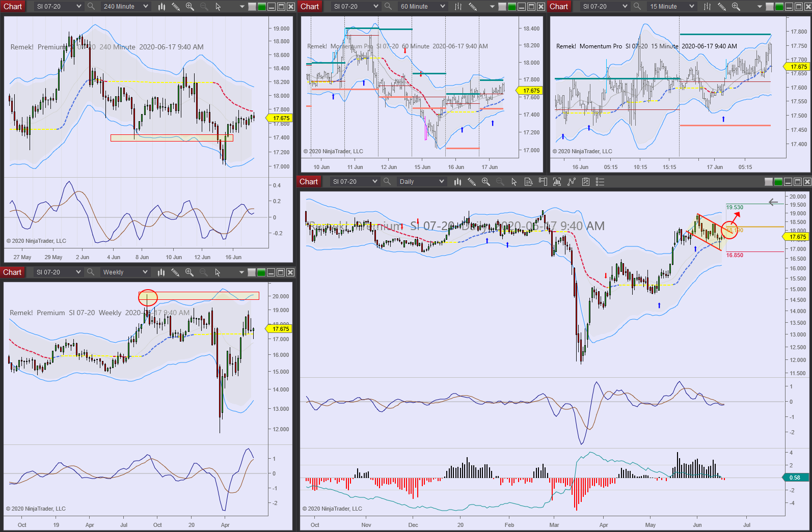
Task: Search instrument in 15 Minute chart toolbar
Action: (637, 7)
